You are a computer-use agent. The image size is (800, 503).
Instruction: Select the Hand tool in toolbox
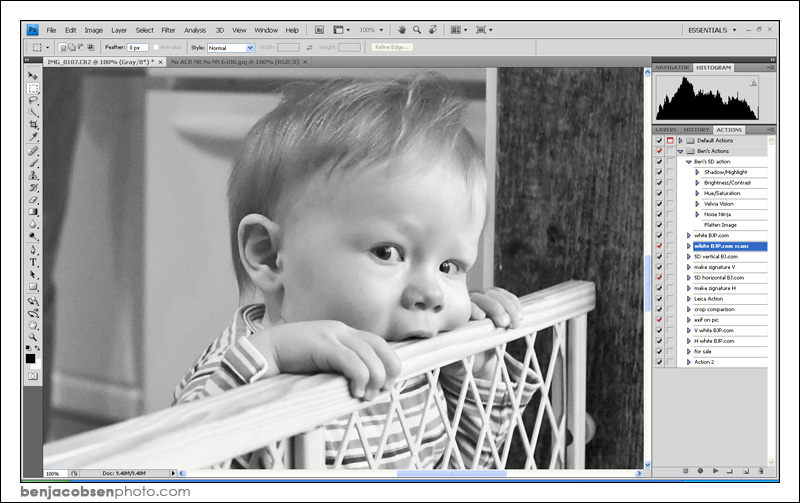[33, 325]
